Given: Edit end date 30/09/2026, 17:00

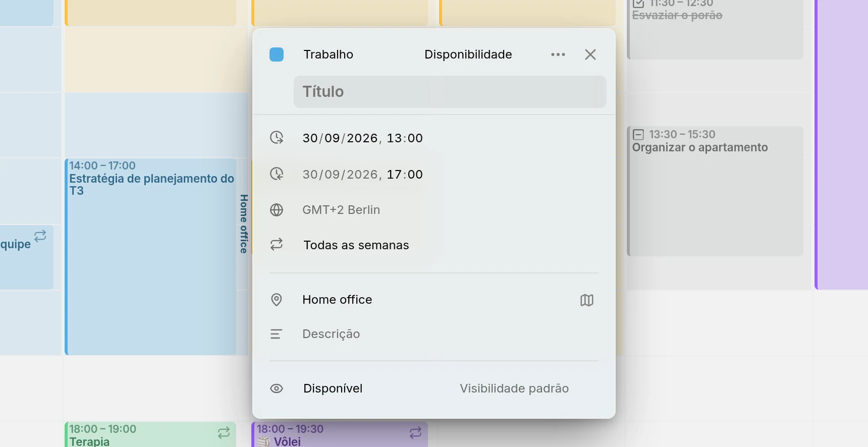Looking at the screenshot, I should 362,175.
